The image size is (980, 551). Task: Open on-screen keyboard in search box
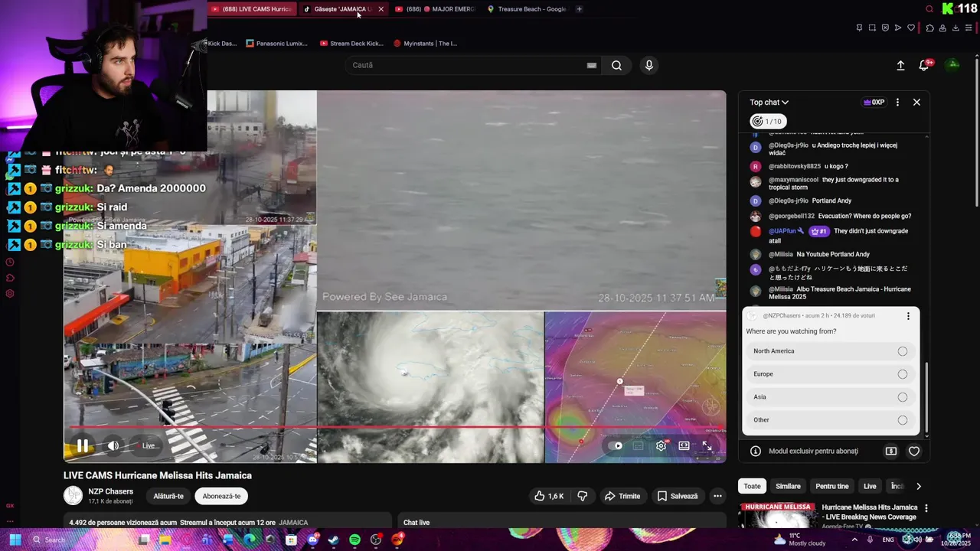coord(592,65)
